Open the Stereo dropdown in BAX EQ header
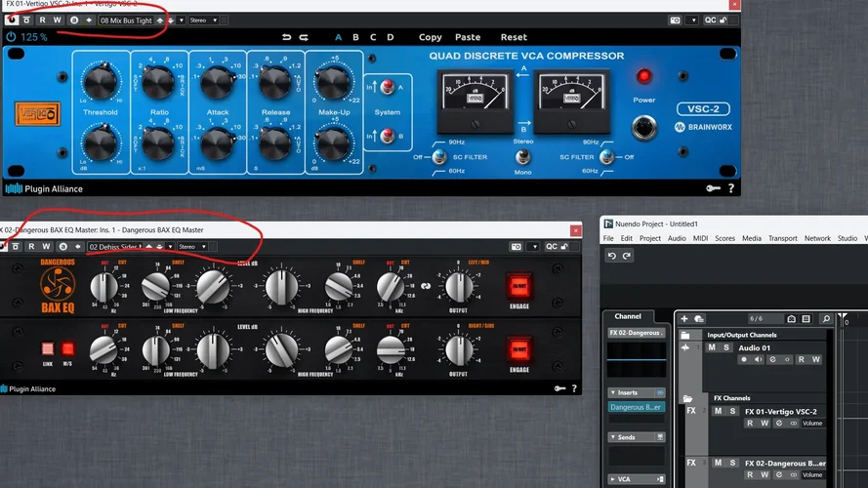 [192, 247]
